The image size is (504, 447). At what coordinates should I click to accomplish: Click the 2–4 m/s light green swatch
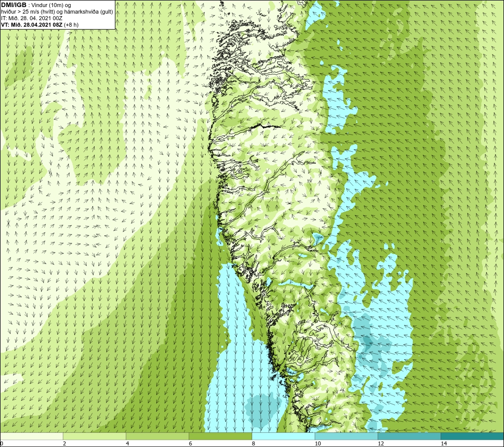coord(95,436)
